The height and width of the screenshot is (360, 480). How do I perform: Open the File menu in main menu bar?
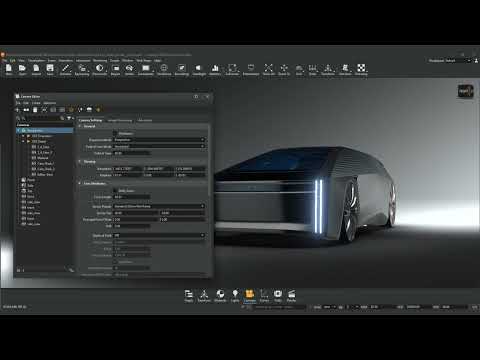coord(4,61)
